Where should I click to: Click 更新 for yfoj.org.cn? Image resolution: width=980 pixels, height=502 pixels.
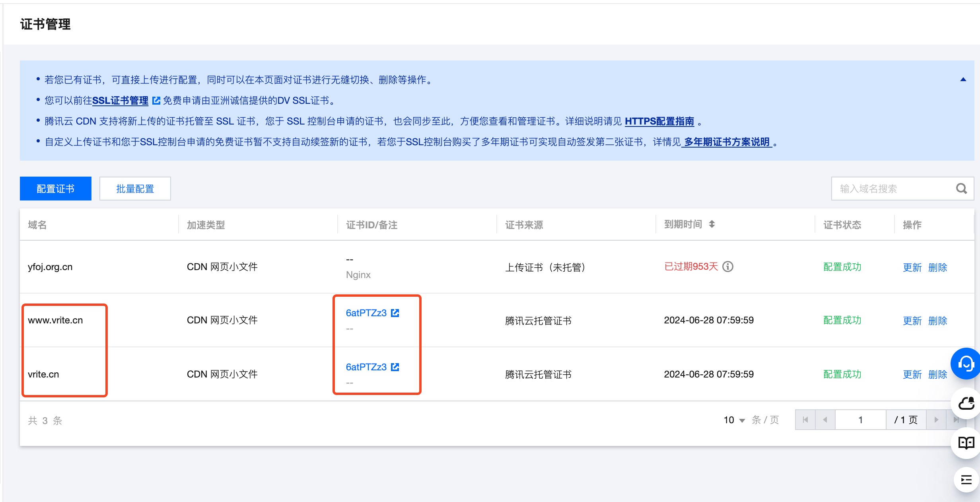click(x=912, y=267)
